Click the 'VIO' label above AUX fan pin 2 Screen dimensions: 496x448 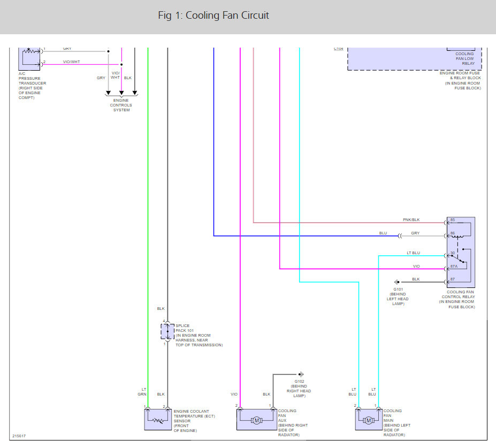pos(234,394)
